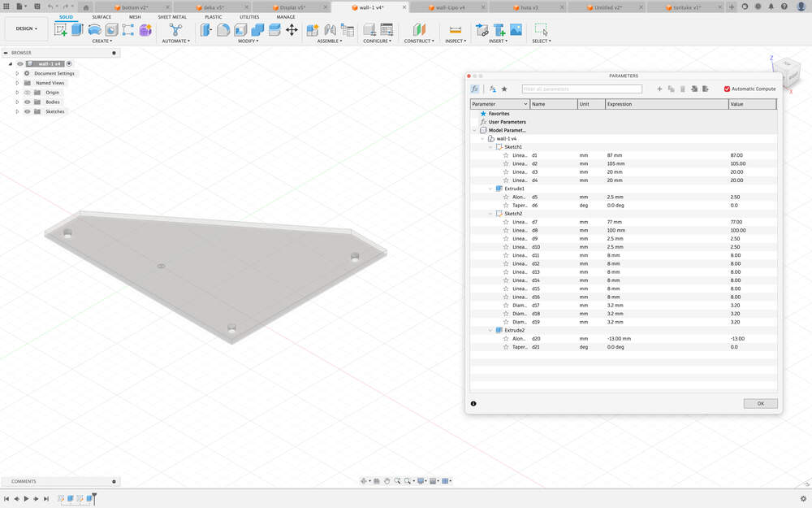This screenshot has height=508, width=812.
Task: Open the data panel grid icon
Action: click(x=6, y=7)
